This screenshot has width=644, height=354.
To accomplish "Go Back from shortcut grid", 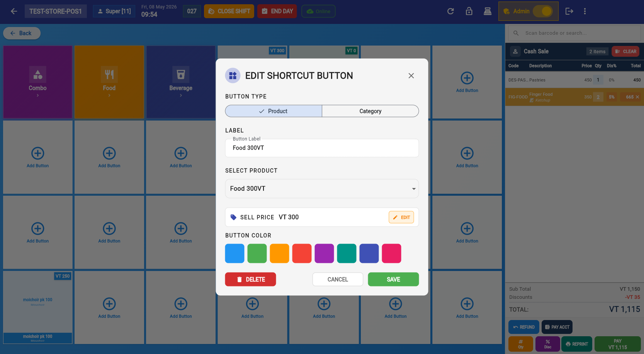I will click(x=22, y=33).
